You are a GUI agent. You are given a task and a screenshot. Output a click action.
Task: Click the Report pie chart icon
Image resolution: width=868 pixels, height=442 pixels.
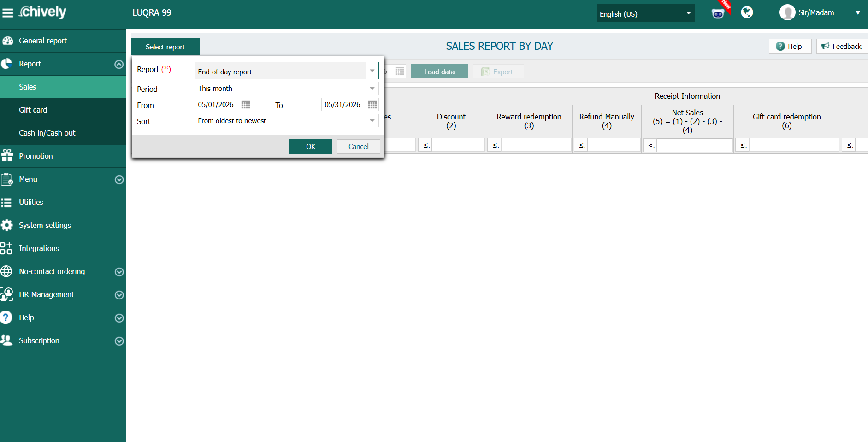[x=6, y=64]
